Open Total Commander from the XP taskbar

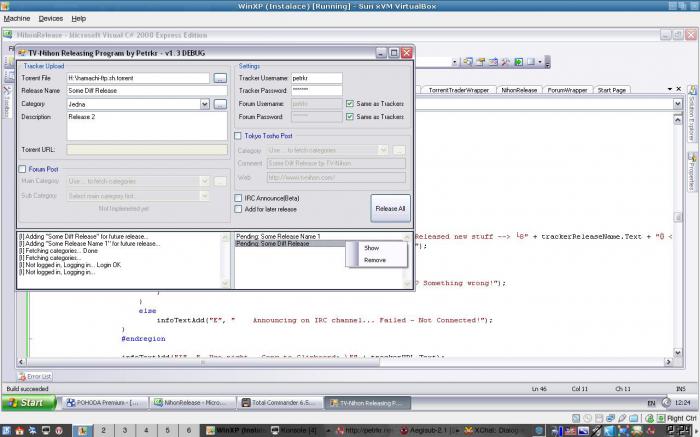[x=280, y=403]
